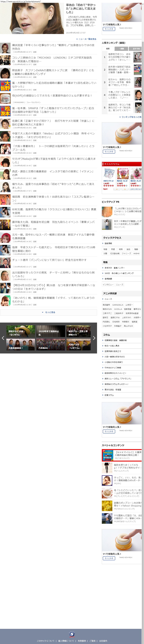
Task: Click the Rakuten logo in the widget
Action: (105, 189)
